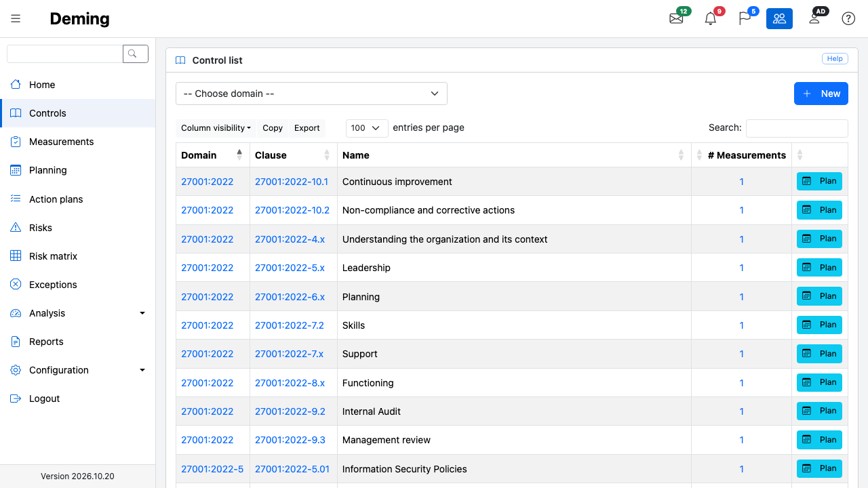
Task: Open clause link 27001:2022-10.2
Action: (x=292, y=210)
